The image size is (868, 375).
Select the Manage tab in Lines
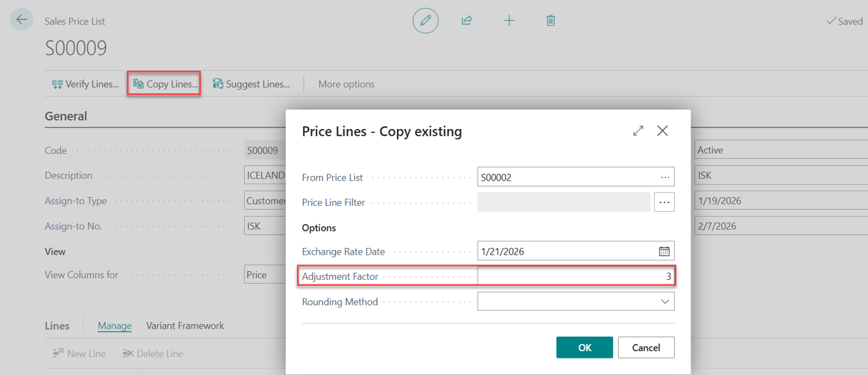(114, 325)
